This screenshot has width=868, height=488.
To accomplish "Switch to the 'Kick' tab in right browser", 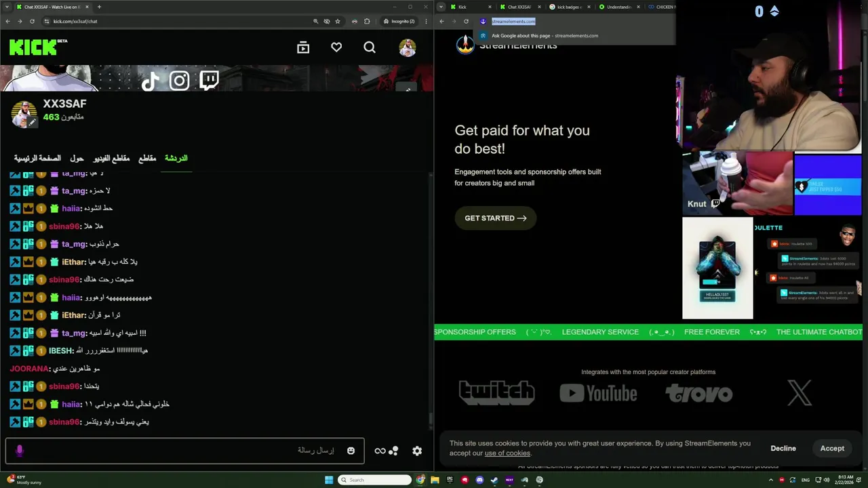I will pyautogui.click(x=470, y=7).
